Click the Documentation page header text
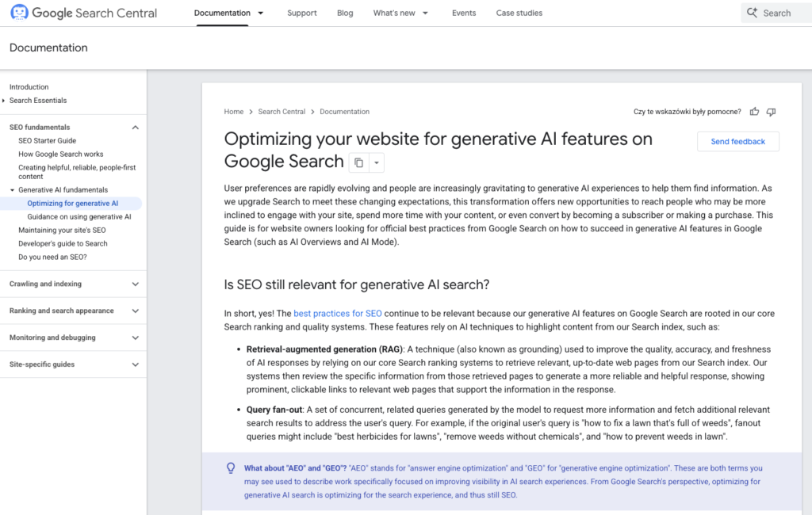 pos(48,48)
